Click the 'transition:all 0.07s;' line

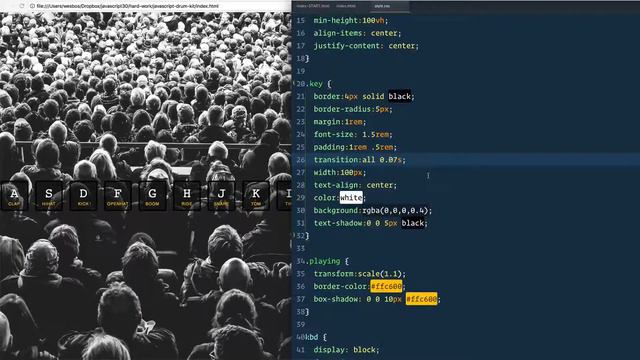[360, 160]
